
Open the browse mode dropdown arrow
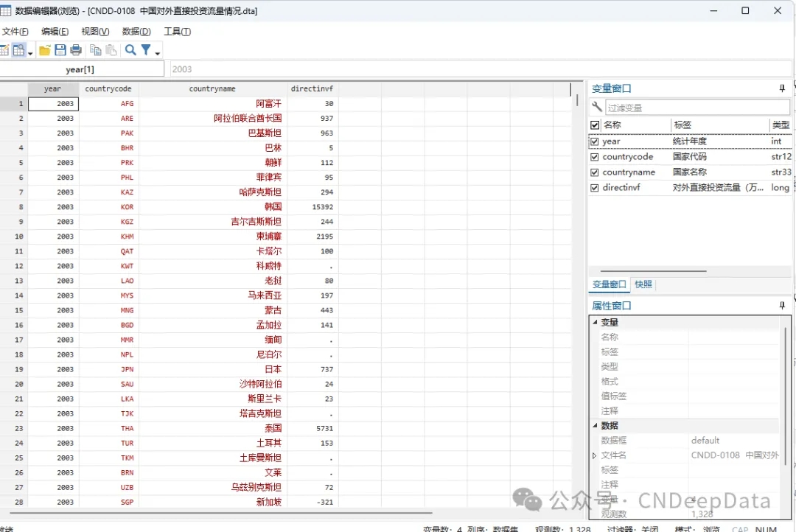pyautogui.click(x=30, y=53)
